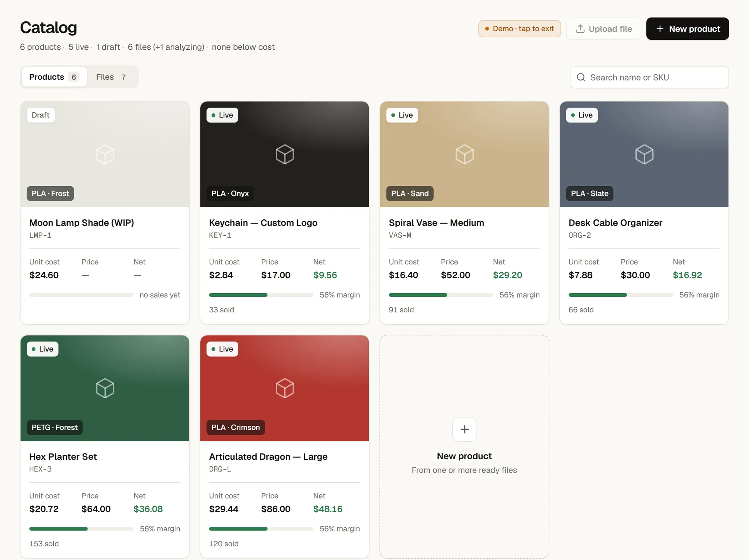749x560 pixels.
Task: Click the SKU text VAS-M
Action: 400,235
